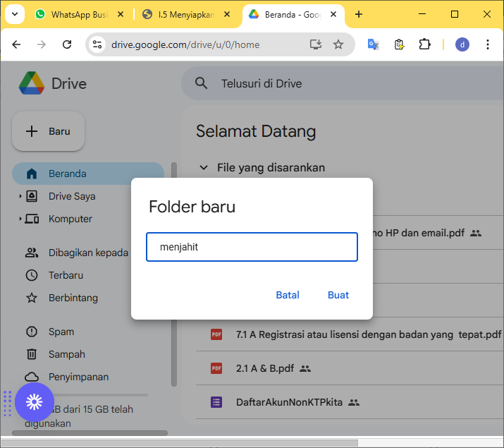
Task: Click the folder name input field
Action: (x=252, y=247)
